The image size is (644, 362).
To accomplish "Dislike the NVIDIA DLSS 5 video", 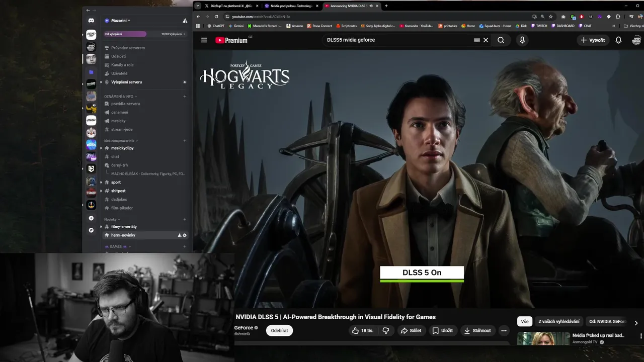I will pos(386,330).
